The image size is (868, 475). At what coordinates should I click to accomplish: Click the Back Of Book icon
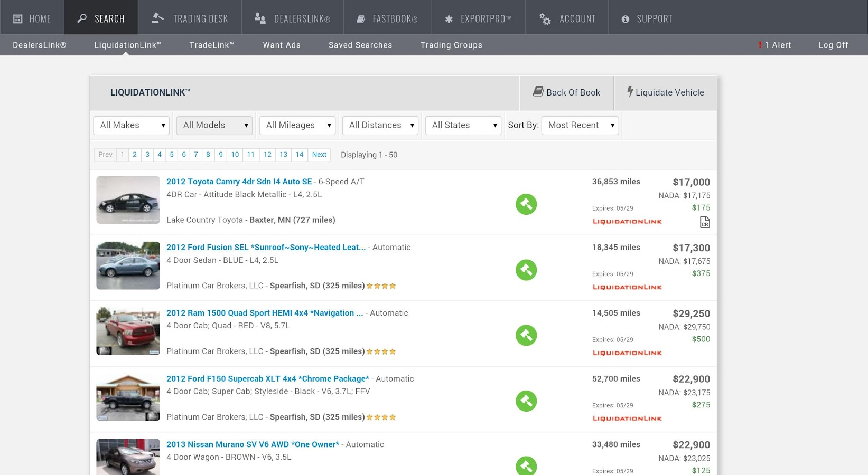(x=538, y=91)
